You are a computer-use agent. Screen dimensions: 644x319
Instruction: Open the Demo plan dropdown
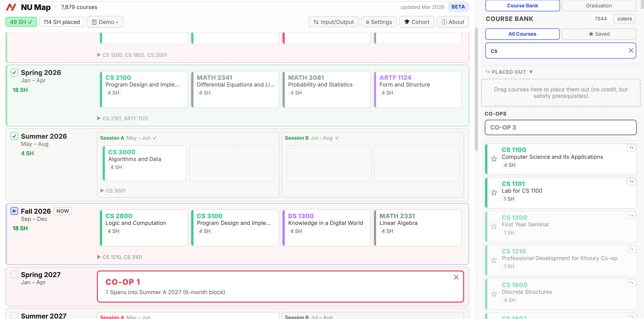click(105, 22)
